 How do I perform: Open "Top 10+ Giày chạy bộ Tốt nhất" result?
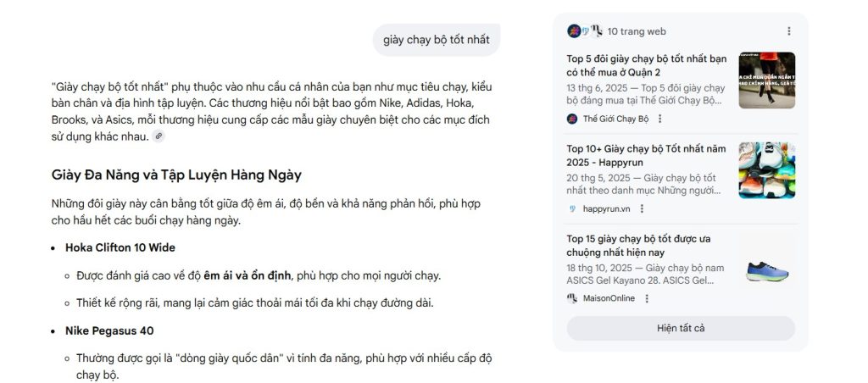coord(646,155)
